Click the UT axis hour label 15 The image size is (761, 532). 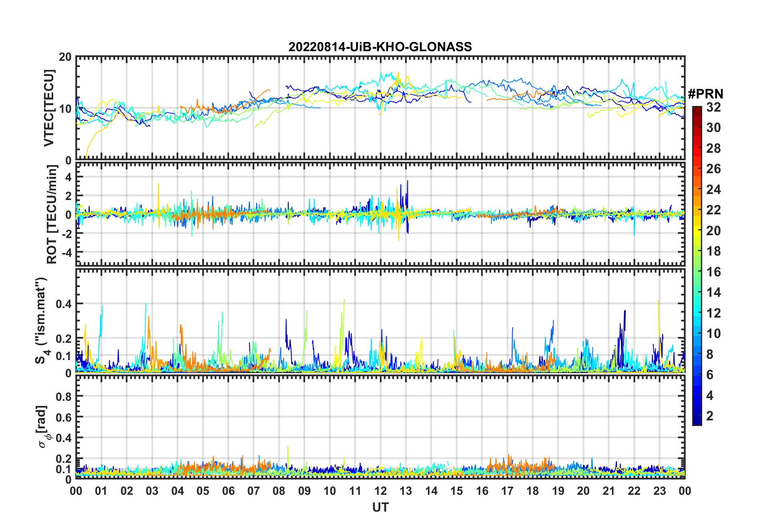[457, 491]
